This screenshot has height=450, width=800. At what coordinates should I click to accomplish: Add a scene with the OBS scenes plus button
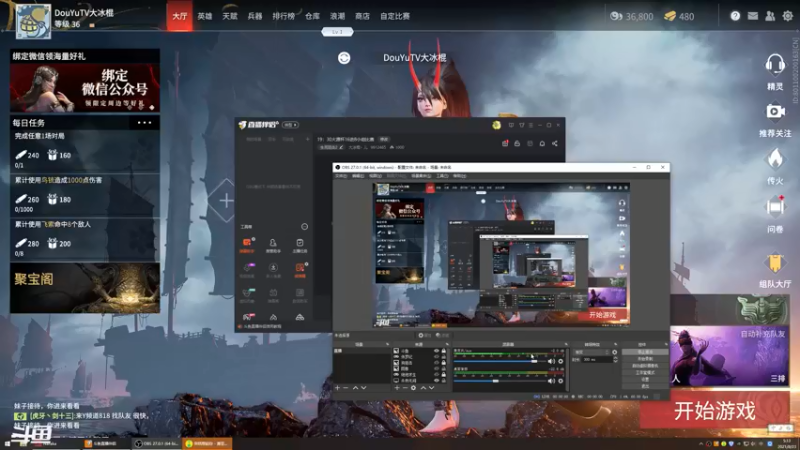[337, 388]
